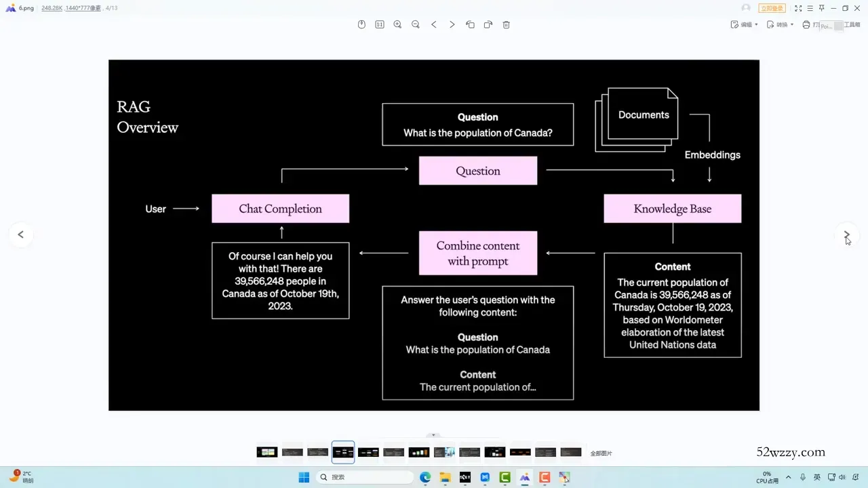Rotate the image clockwise
Viewport: 868px width, 488px height.
tap(488, 24)
